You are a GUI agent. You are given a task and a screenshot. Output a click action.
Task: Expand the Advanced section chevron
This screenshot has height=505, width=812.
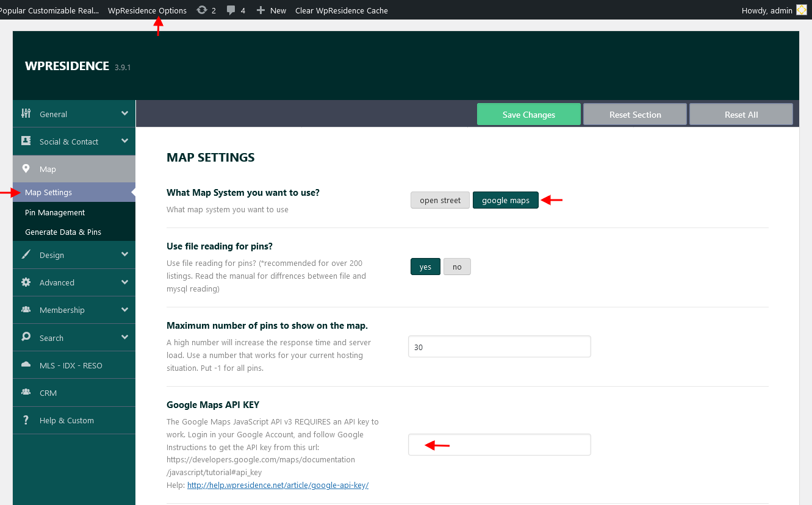pos(124,282)
